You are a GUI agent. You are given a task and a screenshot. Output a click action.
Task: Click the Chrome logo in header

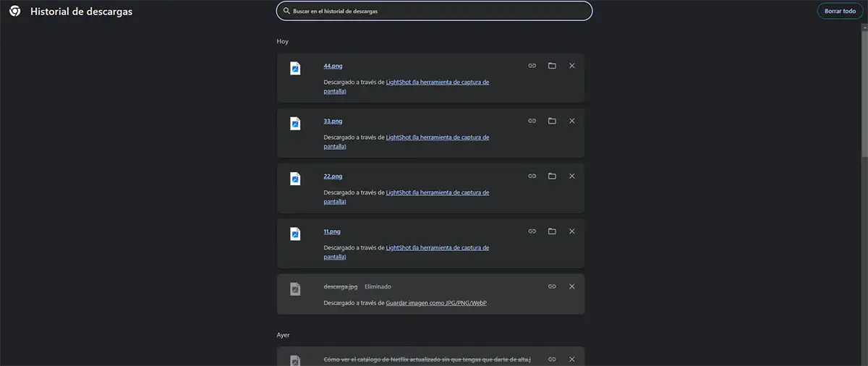(14, 12)
